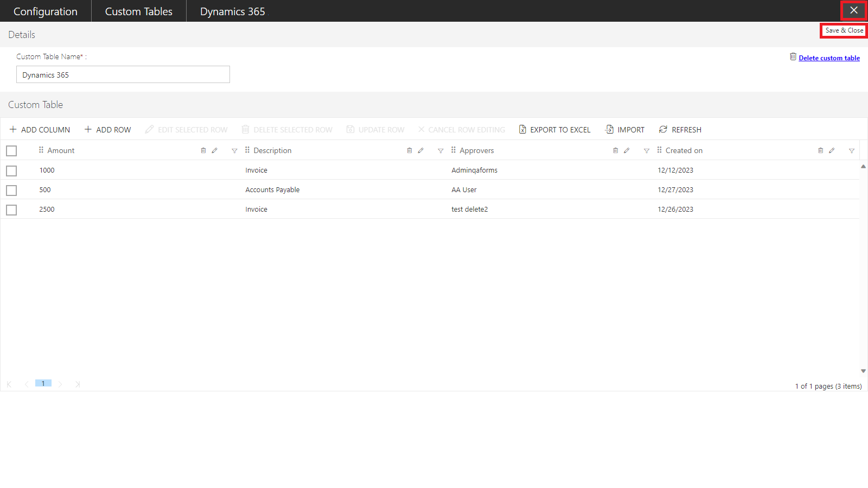The width and height of the screenshot is (868, 488).
Task: Delete the Created on column via trash icon
Action: [x=821, y=151]
